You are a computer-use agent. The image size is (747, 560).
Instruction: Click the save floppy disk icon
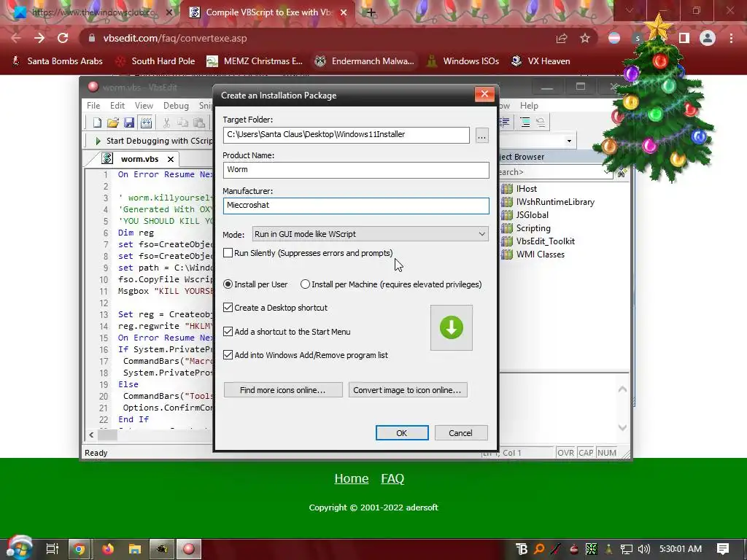(129, 122)
